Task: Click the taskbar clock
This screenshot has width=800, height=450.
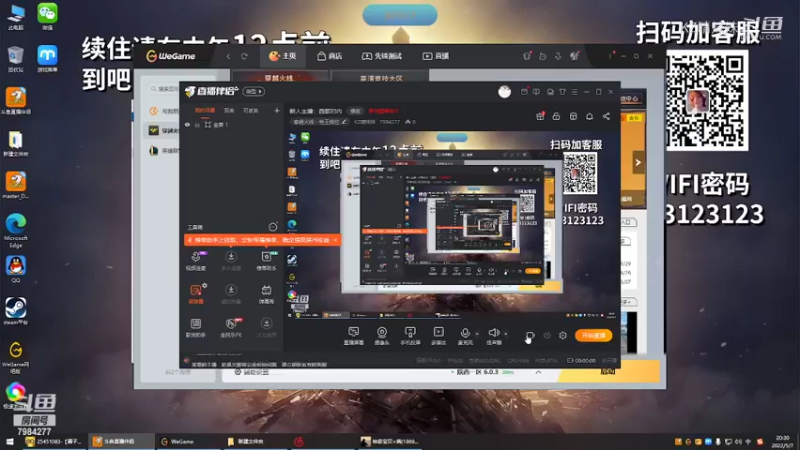Action: tap(782, 441)
